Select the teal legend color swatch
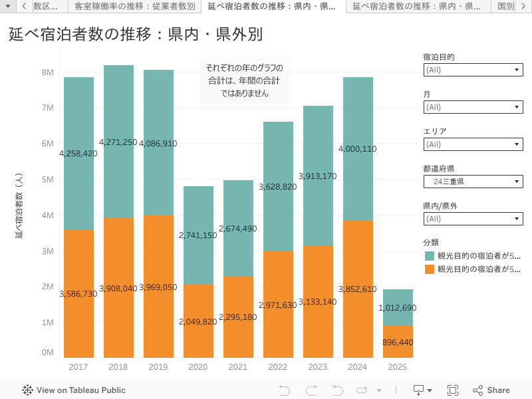Image resolution: width=532 pixels, height=399 pixels. pos(429,256)
